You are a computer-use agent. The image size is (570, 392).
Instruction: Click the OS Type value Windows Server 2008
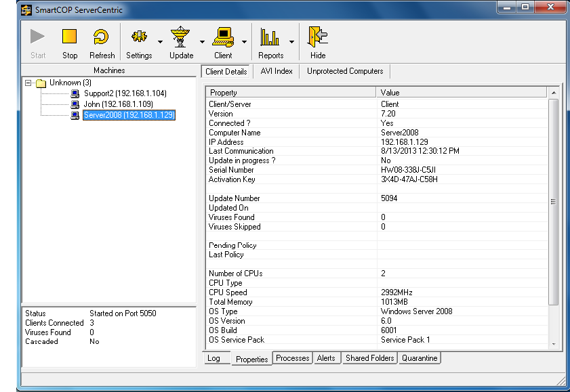(x=417, y=311)
